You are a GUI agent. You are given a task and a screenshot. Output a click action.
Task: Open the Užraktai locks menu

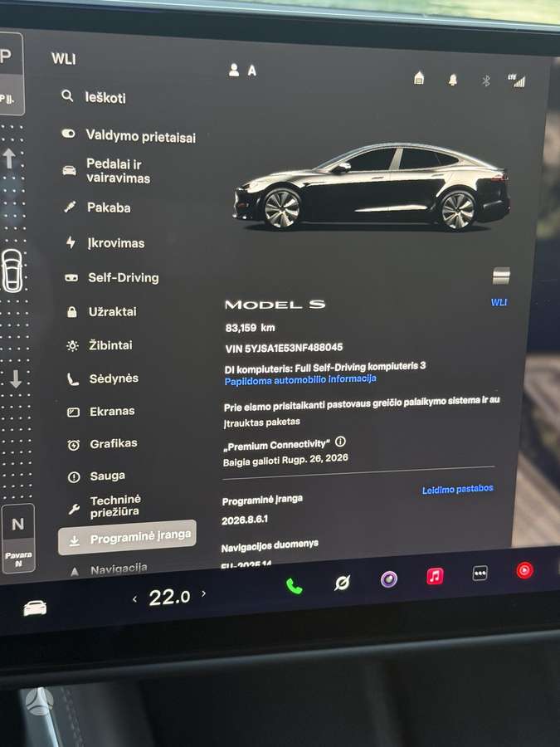[101, 311]
